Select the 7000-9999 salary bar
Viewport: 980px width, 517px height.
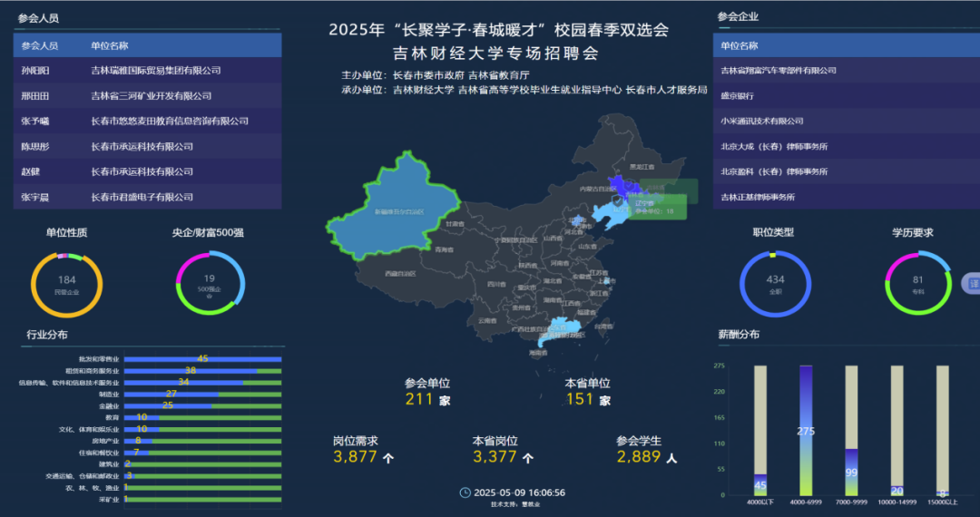851,472
